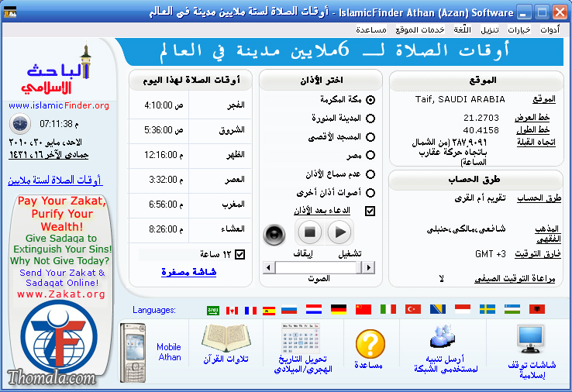Visit www.islamicFinder.org link
Viewport: 572px width, 392px height.
click(x=59, y=105)
